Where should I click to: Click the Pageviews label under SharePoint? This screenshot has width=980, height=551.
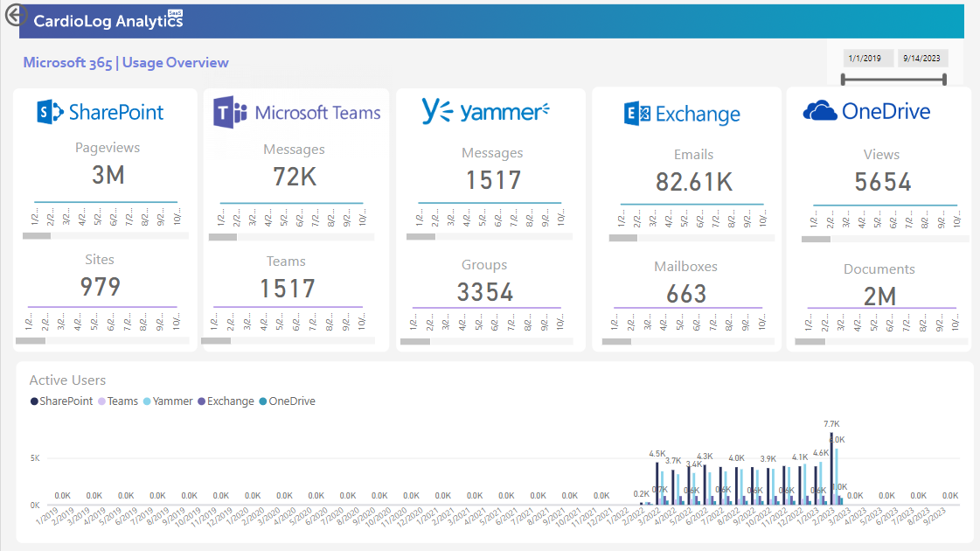(108, 148)
